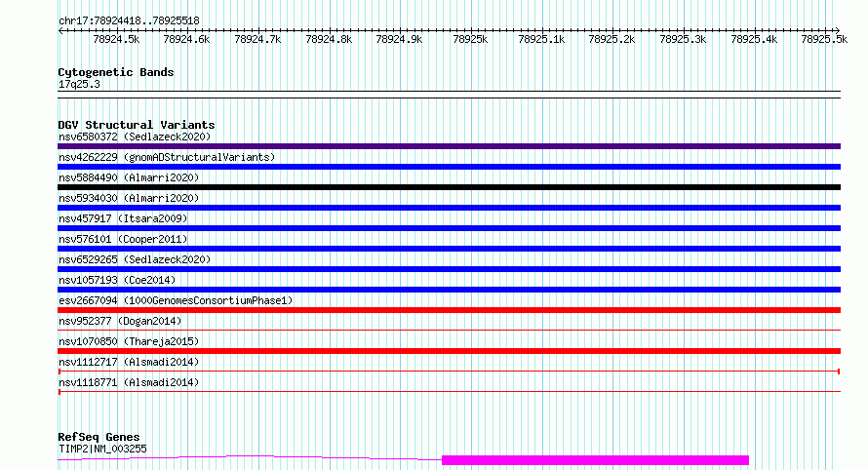Click the black nsv5884490 variant bar

[x=449, y=187]
